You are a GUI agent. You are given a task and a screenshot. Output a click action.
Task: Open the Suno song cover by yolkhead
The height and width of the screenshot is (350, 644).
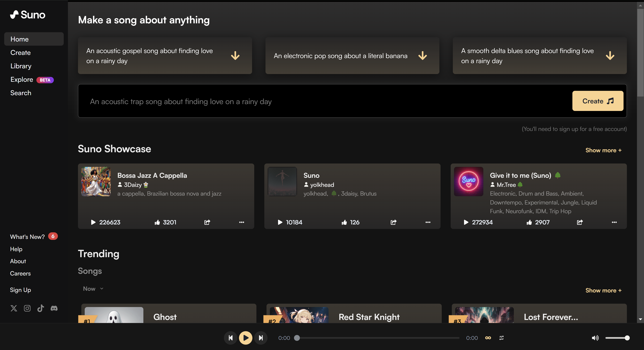282,181
